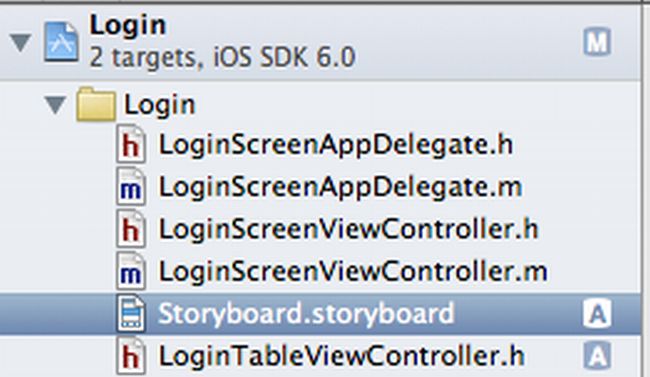The width and height of the screenshot is (650, 377).
Task: Collapse the Login project disclosure triangle
Action: pos(21,43)
